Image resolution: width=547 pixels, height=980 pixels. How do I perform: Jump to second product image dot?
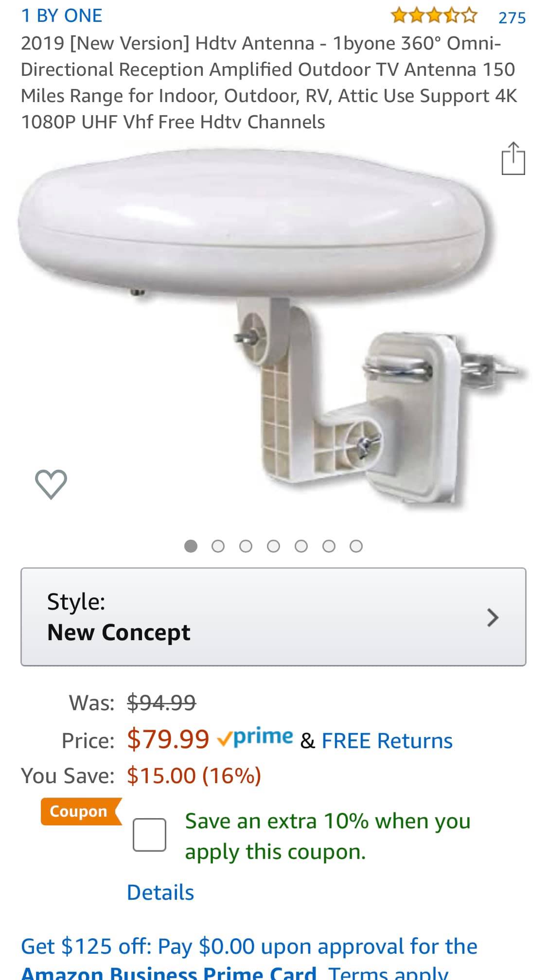218,546
